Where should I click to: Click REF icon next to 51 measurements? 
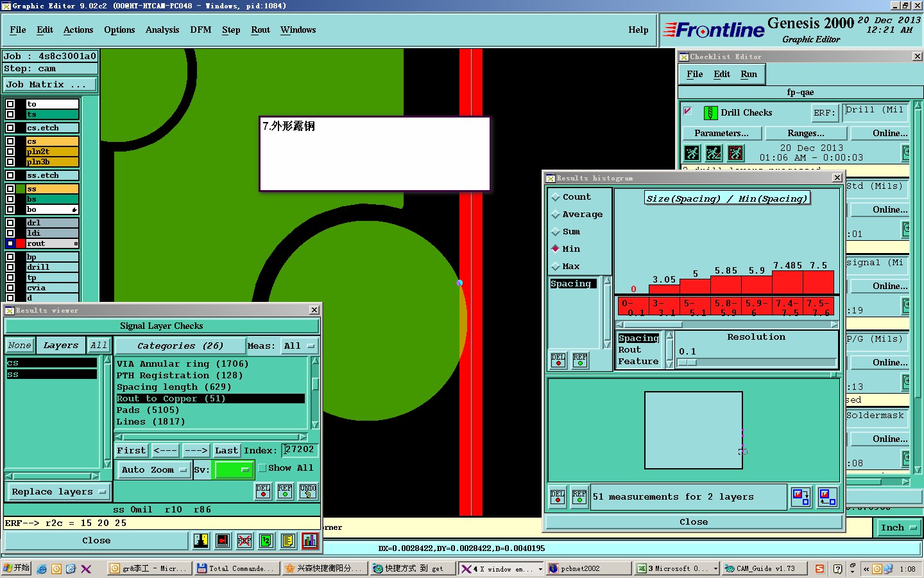click(579, 497)
